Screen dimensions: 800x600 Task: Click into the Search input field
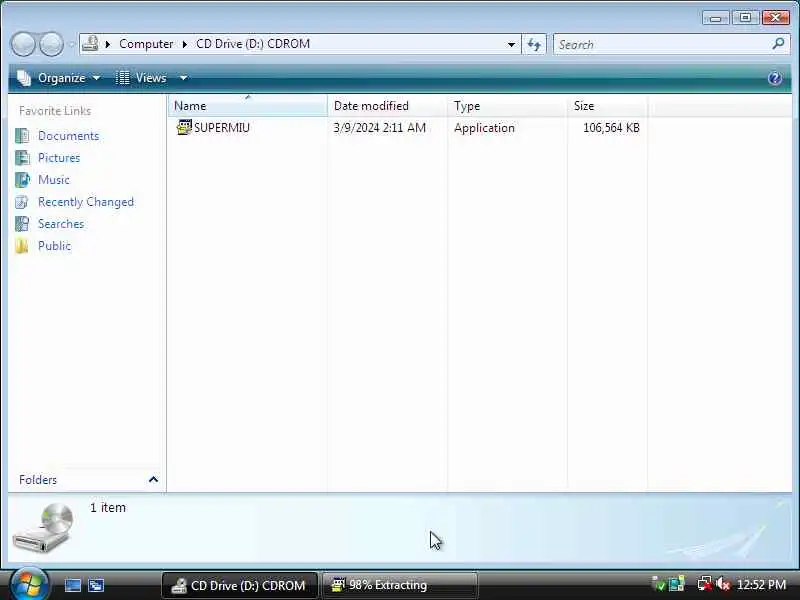[663, 44]
